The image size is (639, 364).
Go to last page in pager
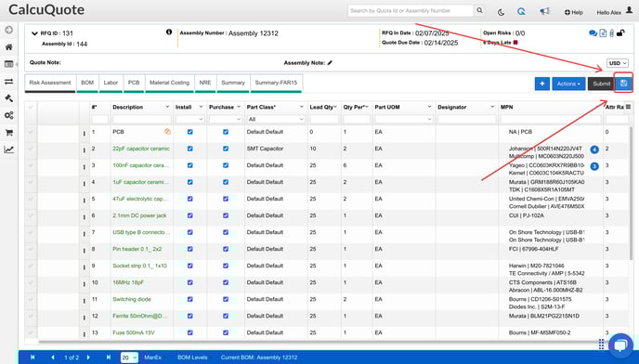click(109, 357)
